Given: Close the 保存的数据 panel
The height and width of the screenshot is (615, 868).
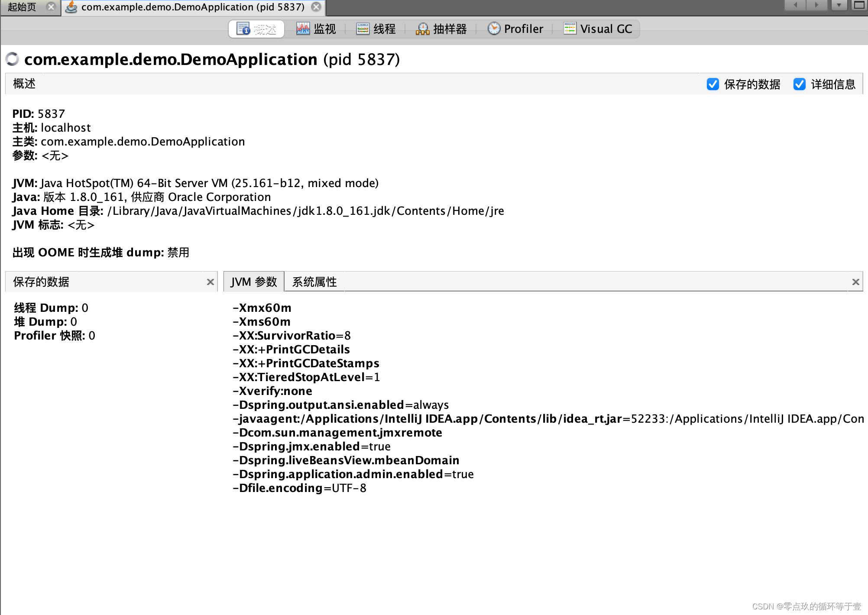Looking at the screenshot, I should tap(211, 282).
